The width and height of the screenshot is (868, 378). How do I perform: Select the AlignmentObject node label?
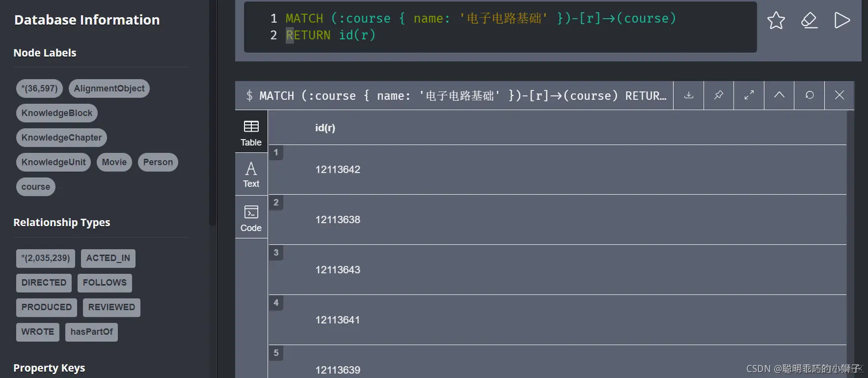tap(109, 88)
